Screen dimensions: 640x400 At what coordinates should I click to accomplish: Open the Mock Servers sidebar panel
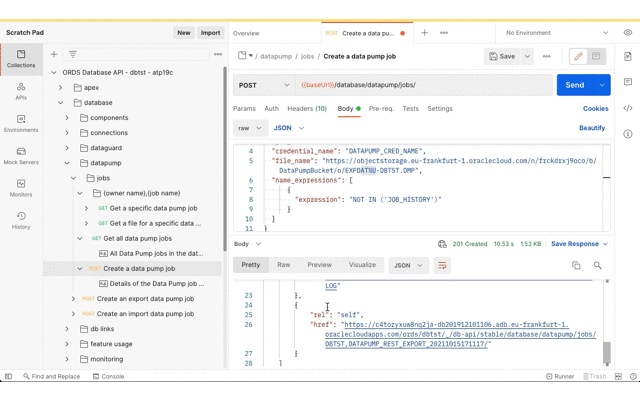(x=21, y=156)
